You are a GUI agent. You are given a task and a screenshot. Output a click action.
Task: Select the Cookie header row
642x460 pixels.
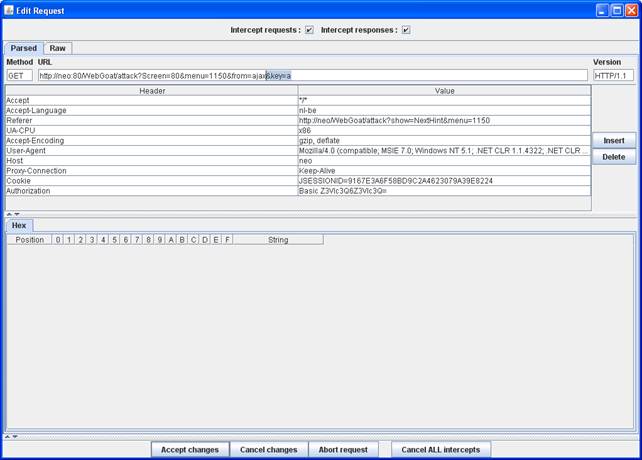point(150,180)
